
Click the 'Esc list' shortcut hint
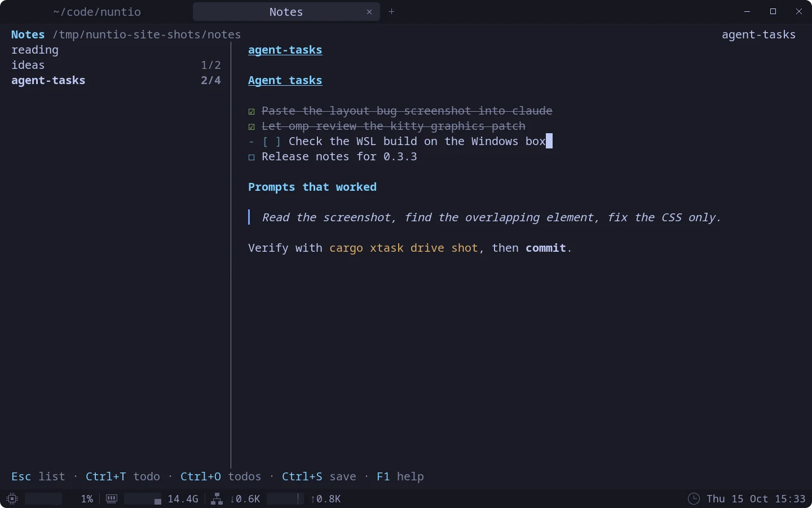pos(38,477)
